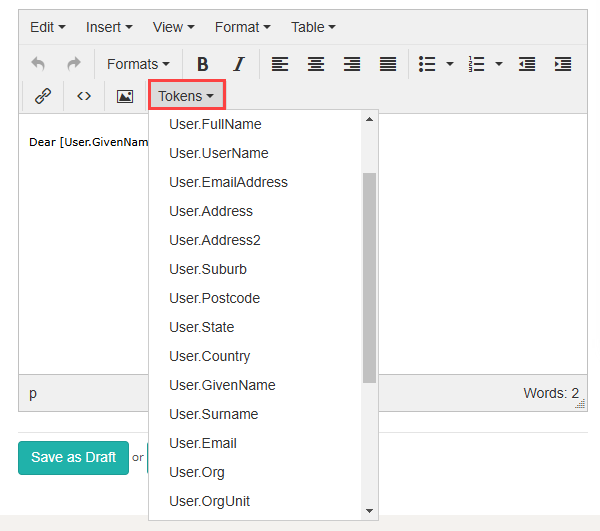Click the Redo arrow icon

click(x=73, y=64)
